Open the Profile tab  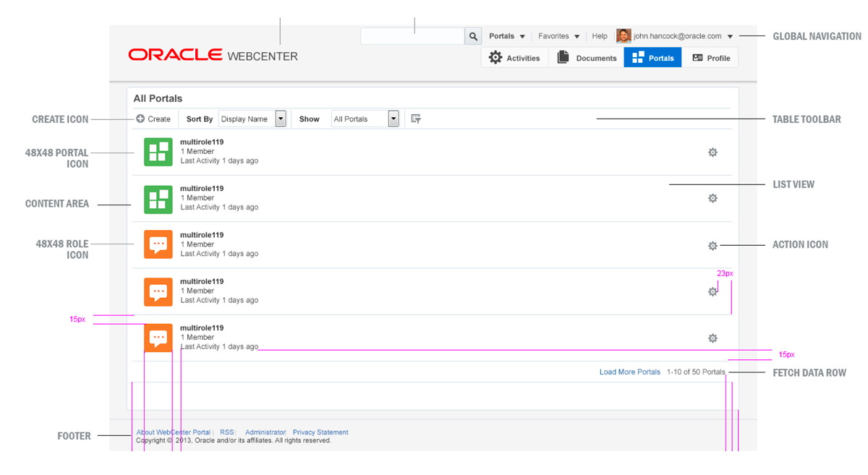click(710, 58)
